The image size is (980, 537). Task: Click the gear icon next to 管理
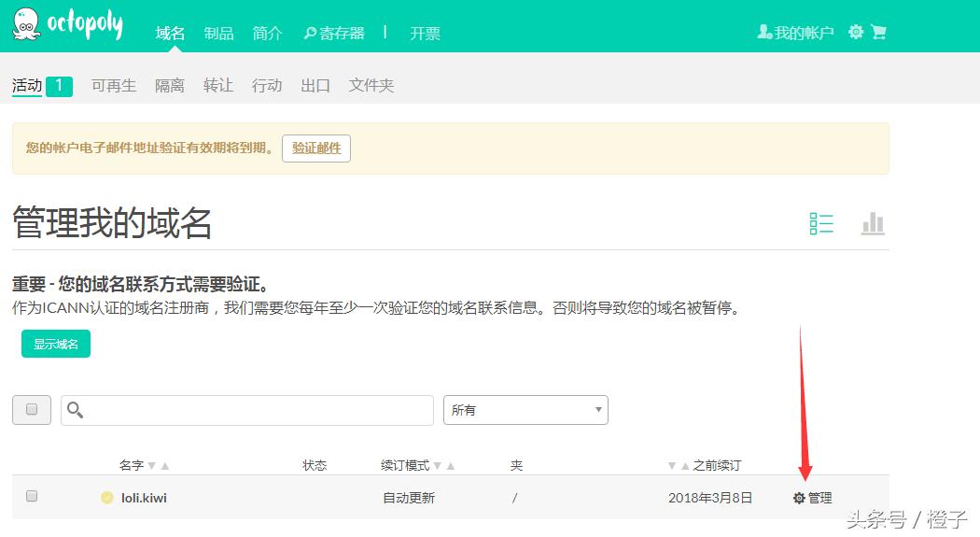point(799,498)
